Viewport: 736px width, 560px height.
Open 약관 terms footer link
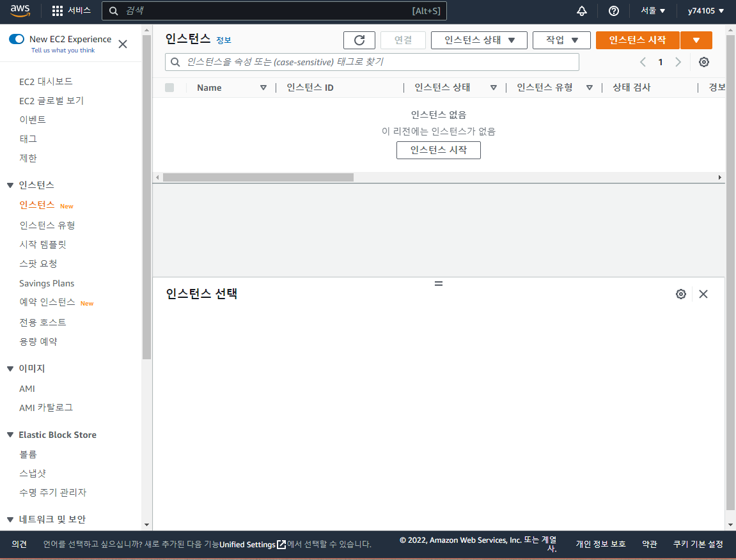(650, 544)
